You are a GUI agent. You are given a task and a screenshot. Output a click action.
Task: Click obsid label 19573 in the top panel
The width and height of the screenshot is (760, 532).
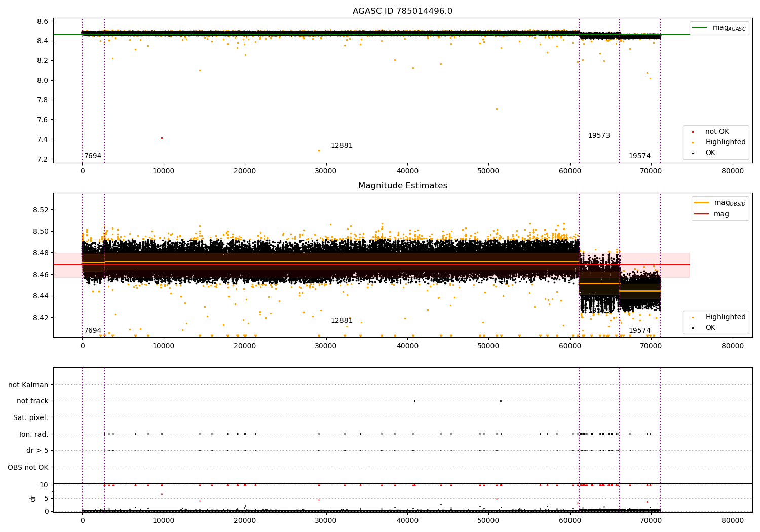point(599,136)
